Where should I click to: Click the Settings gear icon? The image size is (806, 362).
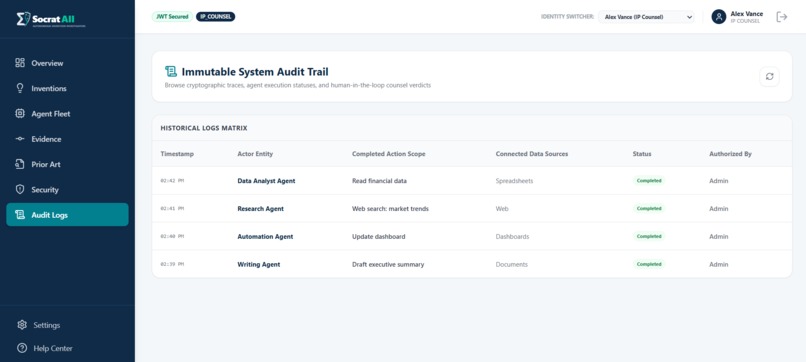click(x=22, y=325)
